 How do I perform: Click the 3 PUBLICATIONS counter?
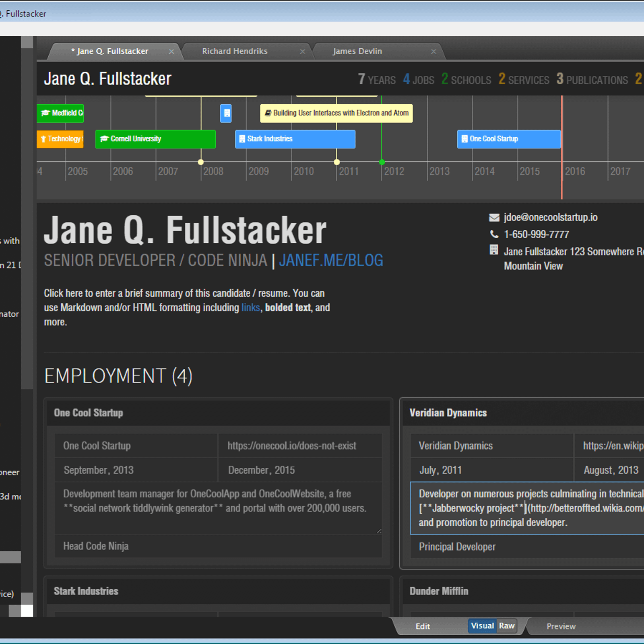point(592,79)
